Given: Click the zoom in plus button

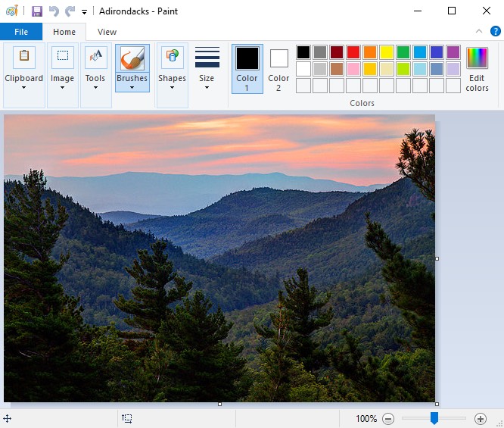Looking at the screenshot, I should point(480,418).
